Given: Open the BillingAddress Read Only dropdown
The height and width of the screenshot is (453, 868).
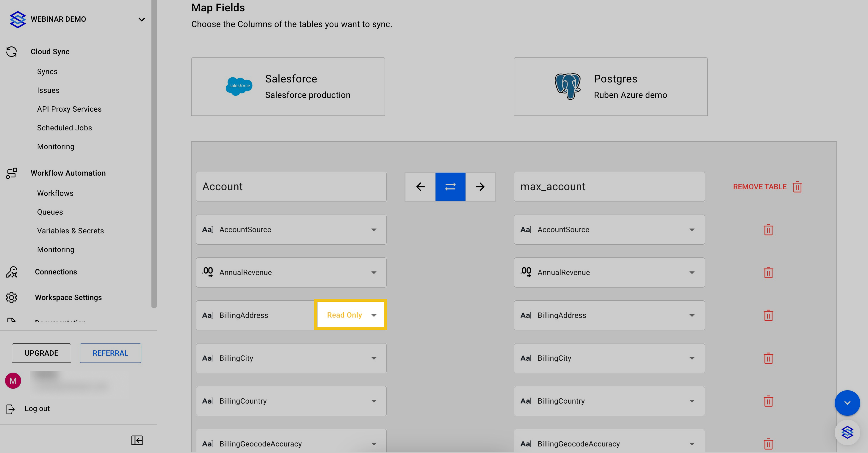Looking at the screenshot, I should pos(350,315).
